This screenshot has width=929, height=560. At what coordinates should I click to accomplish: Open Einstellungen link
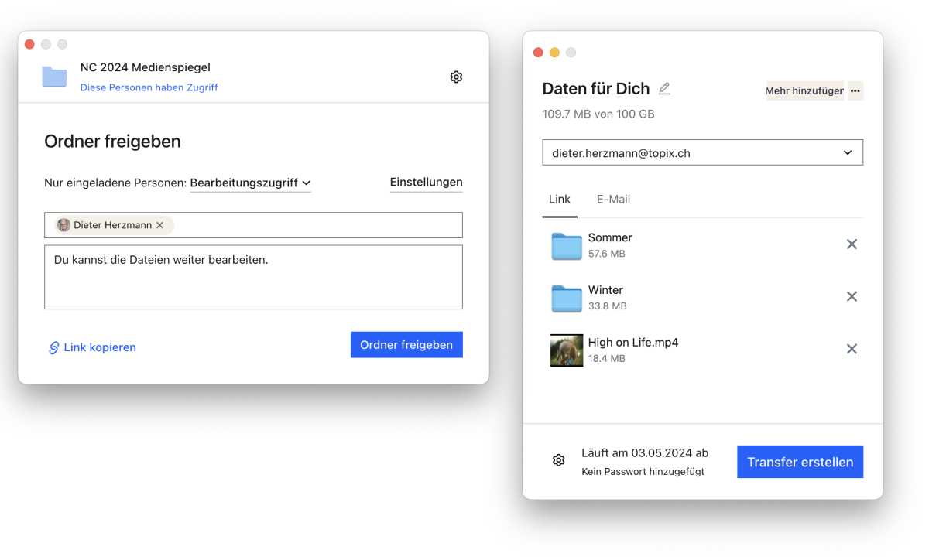[x=426, y=182]
